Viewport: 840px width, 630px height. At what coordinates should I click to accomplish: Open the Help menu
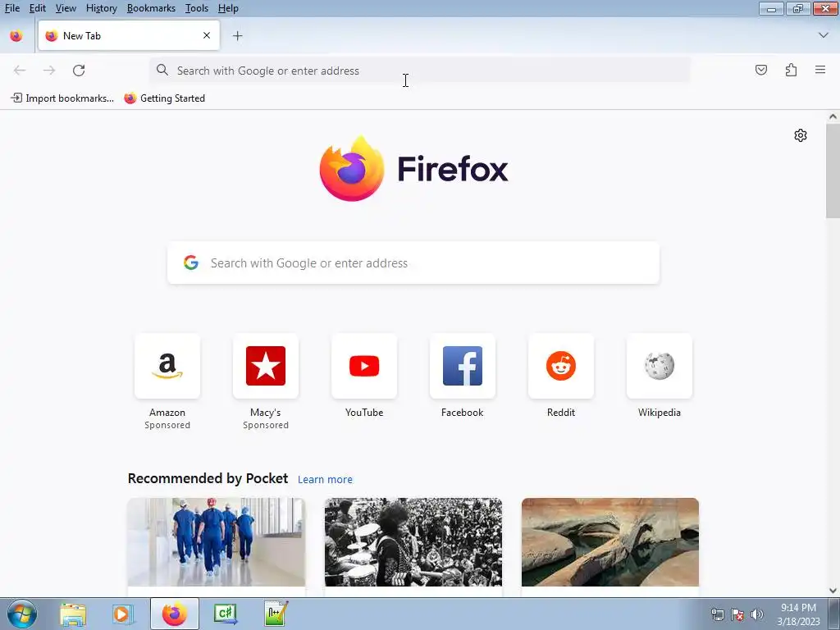[228, 8]
